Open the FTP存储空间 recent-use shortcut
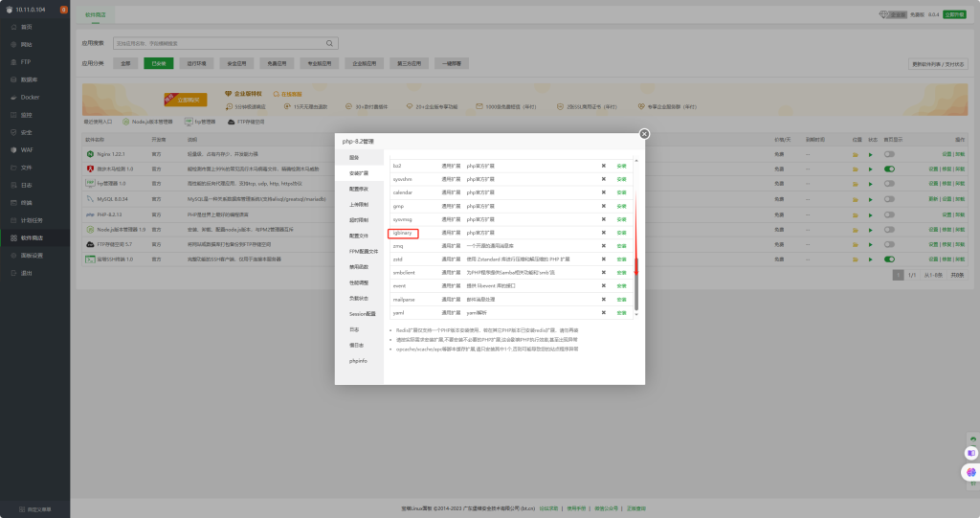 pyautogui.click(x=246, y=122)
